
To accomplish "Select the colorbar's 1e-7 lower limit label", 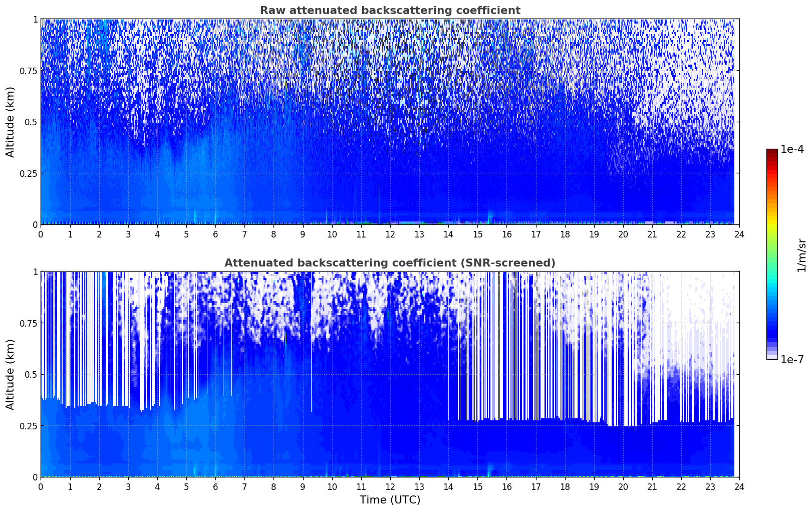I will [791, 359].
